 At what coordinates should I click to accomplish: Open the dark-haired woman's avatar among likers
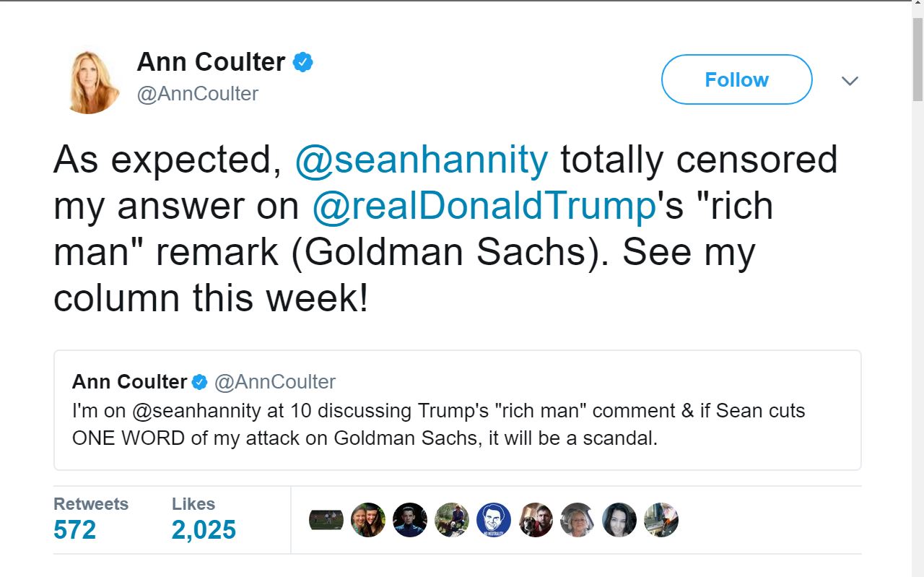pos(619,520)
